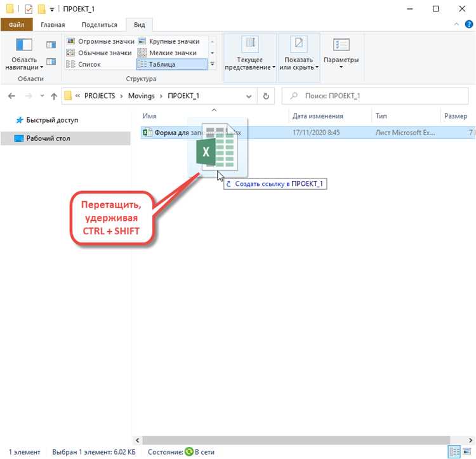Switch to large icons view status icon
Viewport: 476px width, 459px height.
[467, 452]
